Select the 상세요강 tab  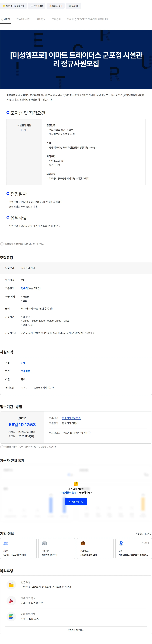point(6,19)
